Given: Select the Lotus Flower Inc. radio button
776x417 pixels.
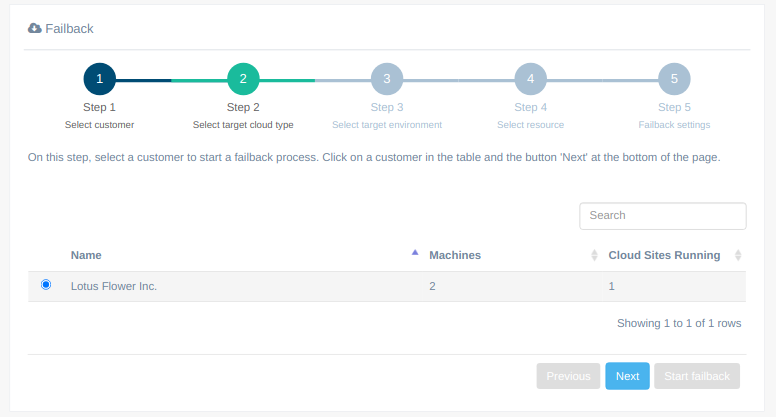Looking at the screenshot, I should (x=46, y=284).
